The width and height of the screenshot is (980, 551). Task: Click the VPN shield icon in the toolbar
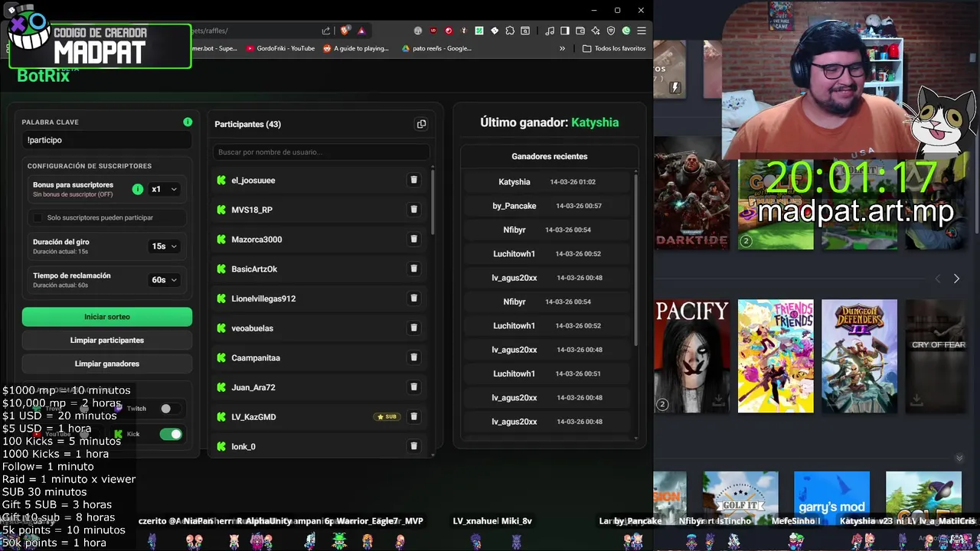[x=611, y=31]
